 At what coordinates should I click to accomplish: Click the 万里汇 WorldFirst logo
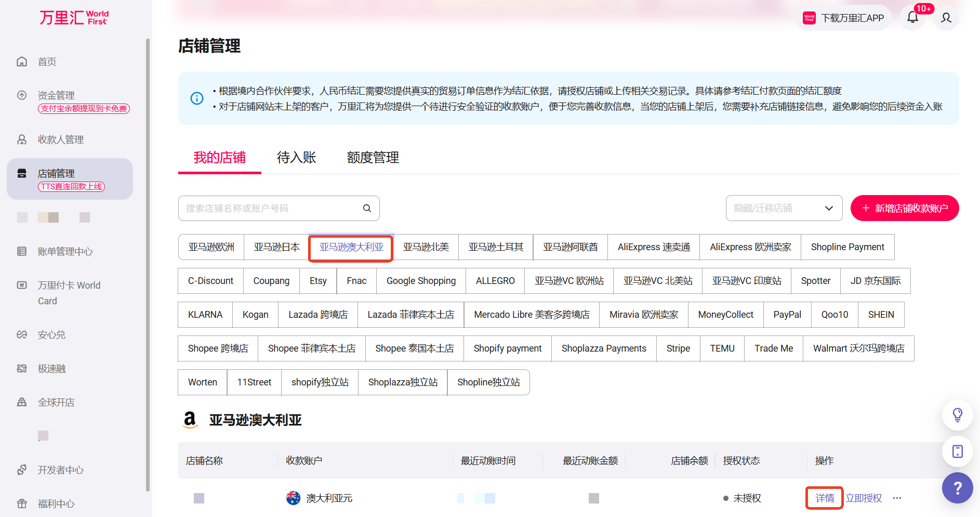74,18
